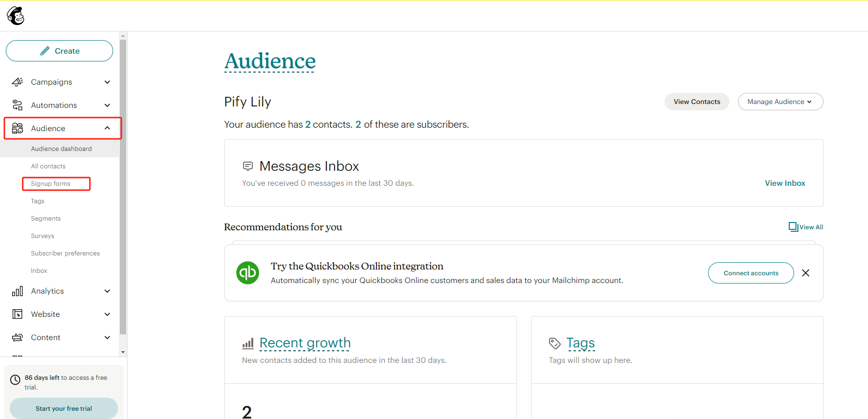This screenshot has height=419, width=868.
Task: Open Surveys submenu item
Action: [43, 236]
